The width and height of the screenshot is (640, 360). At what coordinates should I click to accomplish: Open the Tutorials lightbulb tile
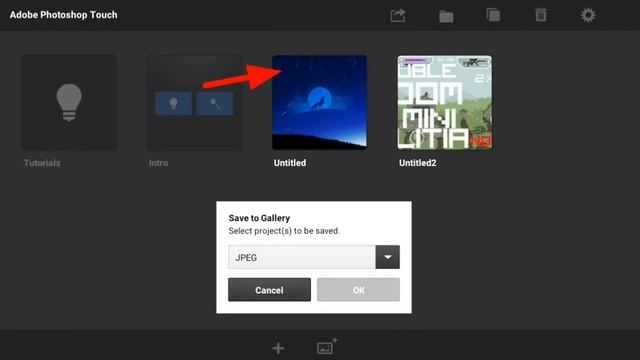tap(69, 102)
